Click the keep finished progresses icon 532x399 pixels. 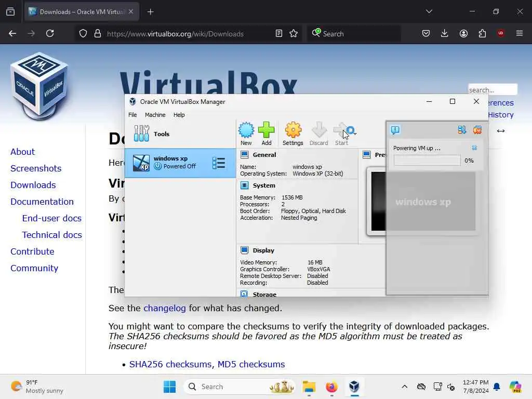click(462, 130)
